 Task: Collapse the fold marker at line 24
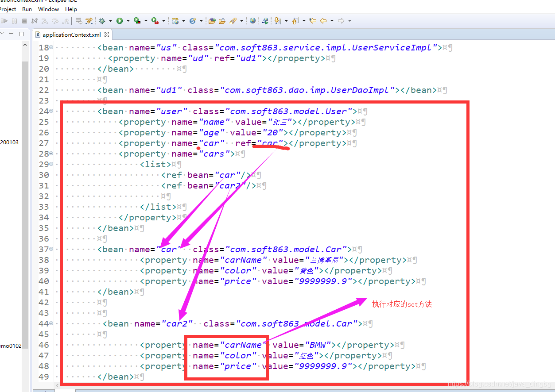click(x=51, y=111)
